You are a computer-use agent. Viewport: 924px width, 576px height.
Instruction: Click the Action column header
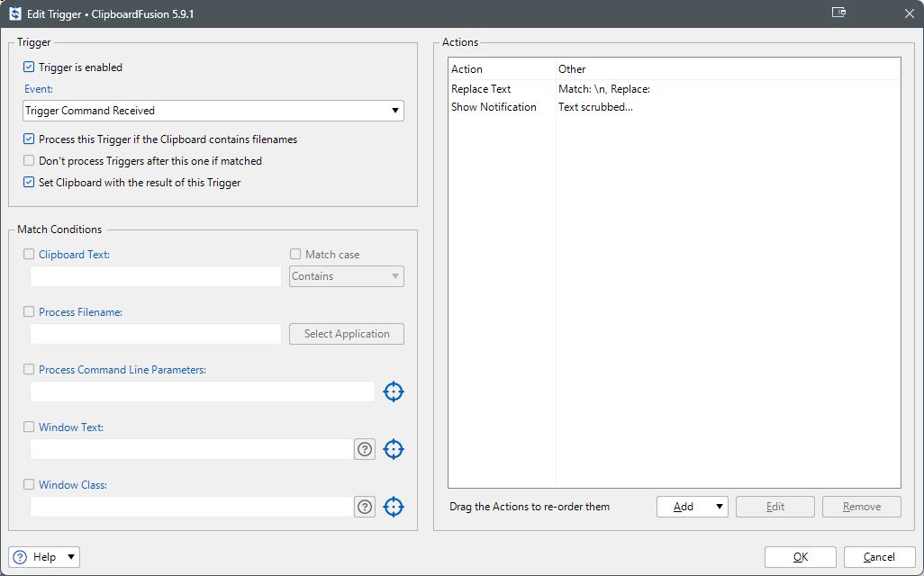point(502,69)
